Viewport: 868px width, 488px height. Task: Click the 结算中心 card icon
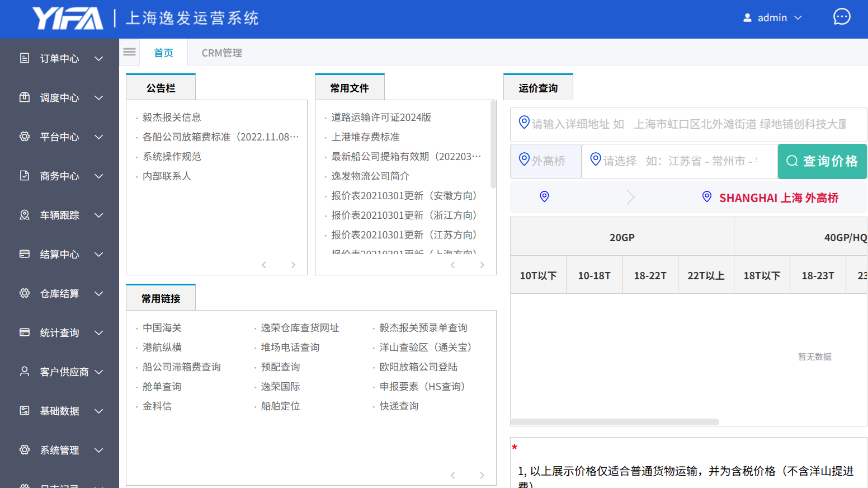click(25, 254)
